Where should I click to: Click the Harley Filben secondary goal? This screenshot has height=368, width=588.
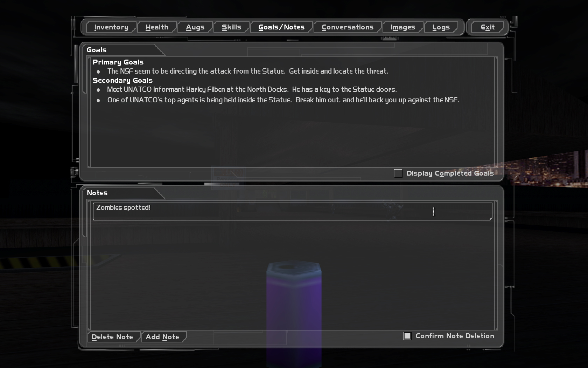click(252, 89)
